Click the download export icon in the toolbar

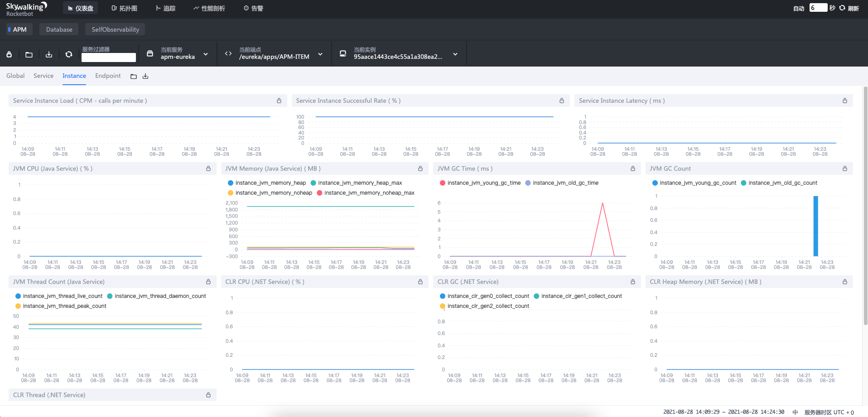(49, 54)
